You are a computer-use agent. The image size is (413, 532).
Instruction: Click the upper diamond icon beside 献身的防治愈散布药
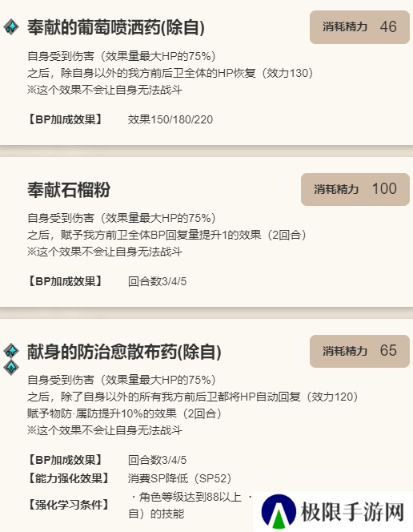11,350
